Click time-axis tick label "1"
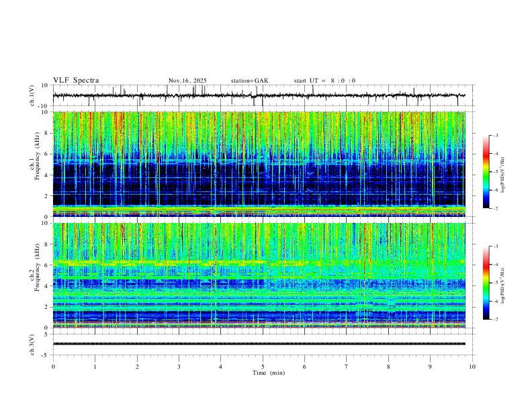The height and width of the screenshot is (411, 532). click(95, 367)
